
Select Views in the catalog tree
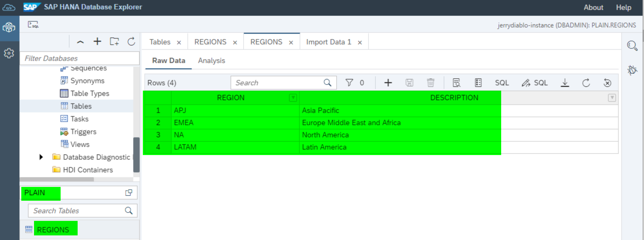80,144
